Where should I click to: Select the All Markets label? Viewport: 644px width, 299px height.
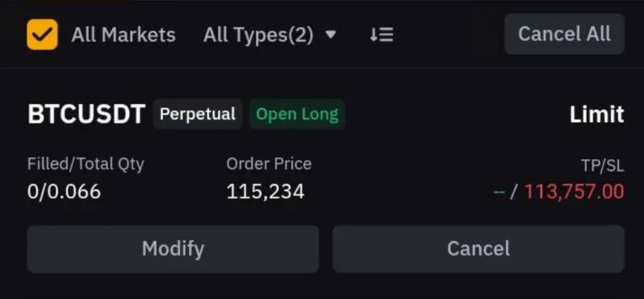(124, 35)
